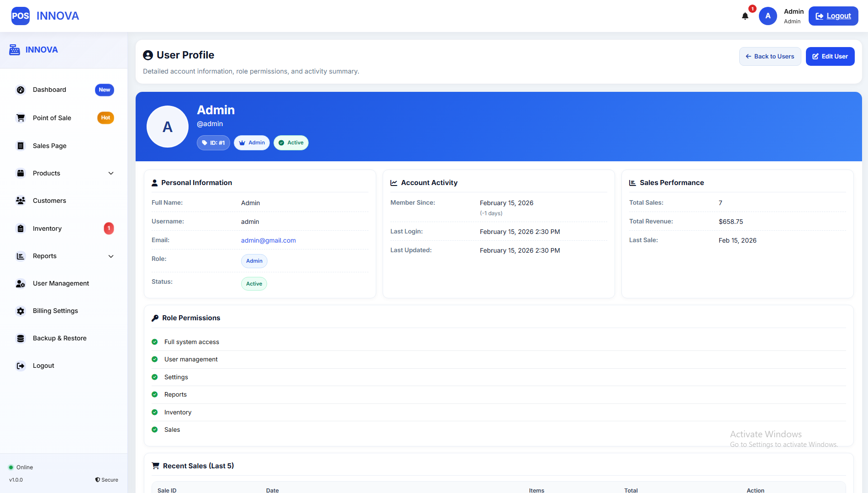Screen dimensions: 868x493
Task: Click the Billing Settings gear icon
Action: (21, 311)
